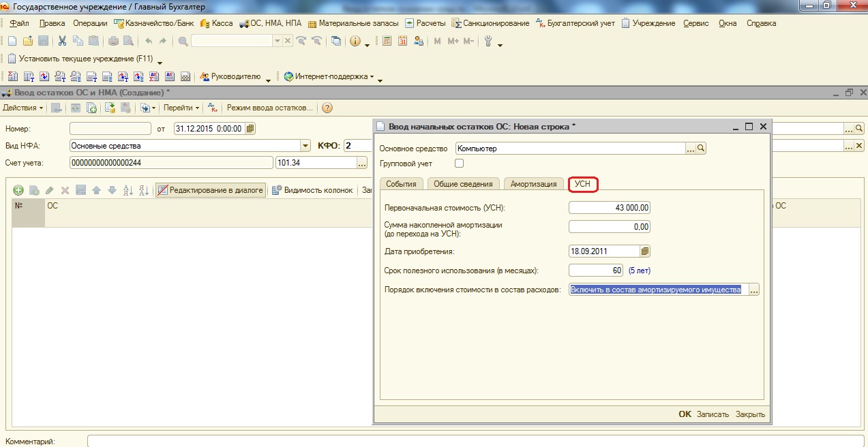The height and width of the screenshot is (447, 868).
Task: Expand the Вид НФА dropdown
Action: tap(305, 145)
